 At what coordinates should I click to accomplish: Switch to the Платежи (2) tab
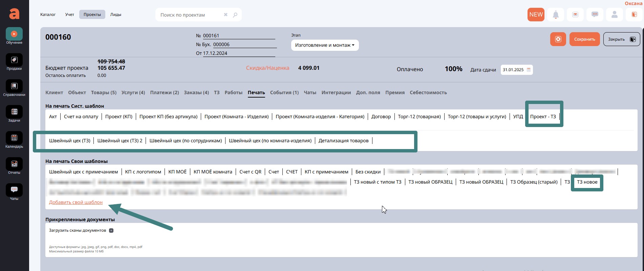pyautogui.click(x=164, y=92)
